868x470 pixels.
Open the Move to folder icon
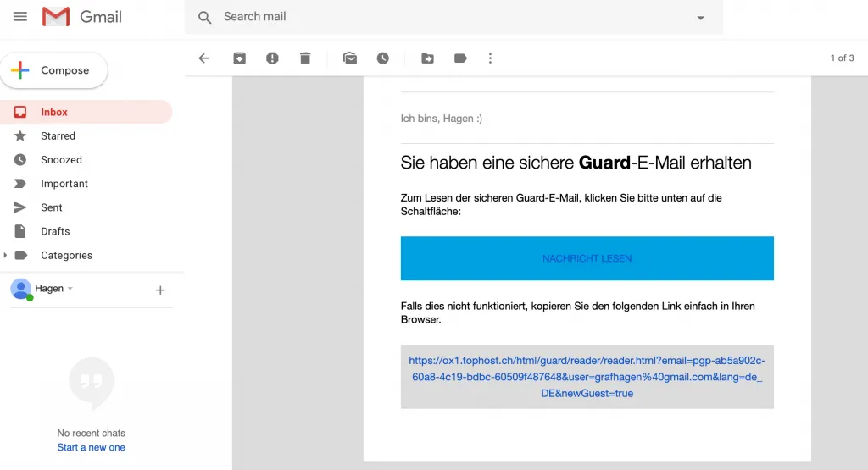[427, 58]
